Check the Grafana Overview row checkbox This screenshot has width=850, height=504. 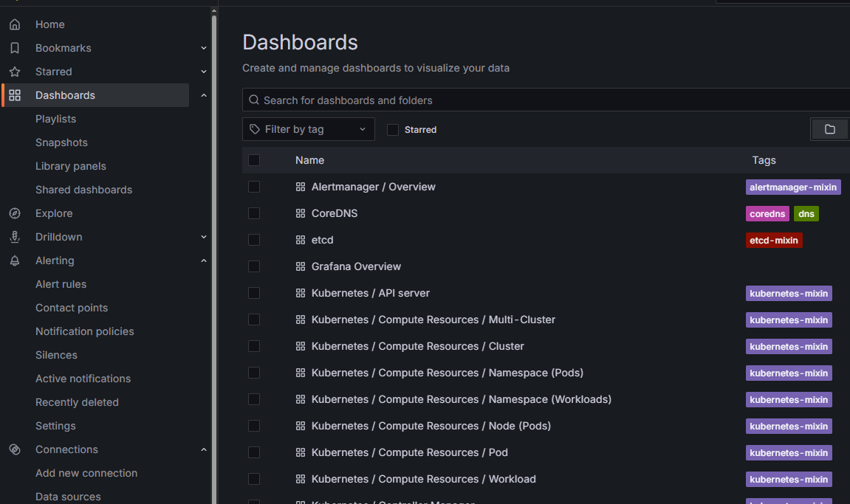254,266
